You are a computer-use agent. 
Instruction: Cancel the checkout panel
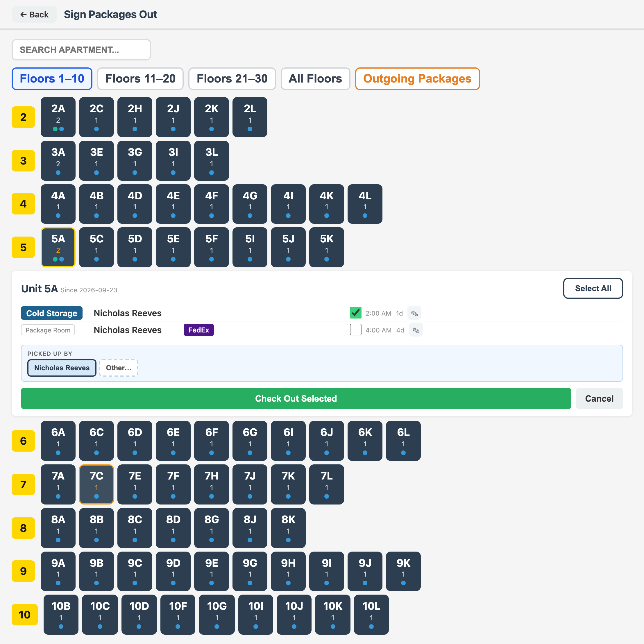tap(599, 398)
